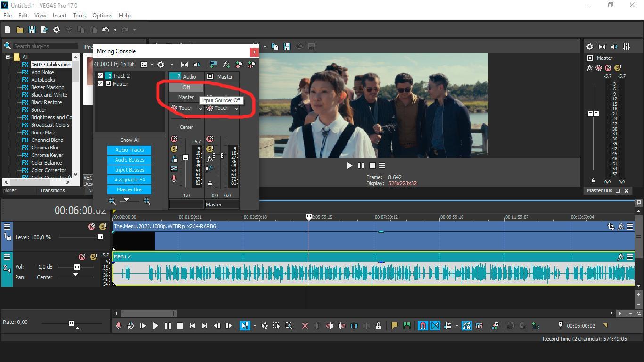The height and width of the screenshot is (362, 644).
Task: Open track FX on Menu 2 audio track
Action: (x=620, y=257)
